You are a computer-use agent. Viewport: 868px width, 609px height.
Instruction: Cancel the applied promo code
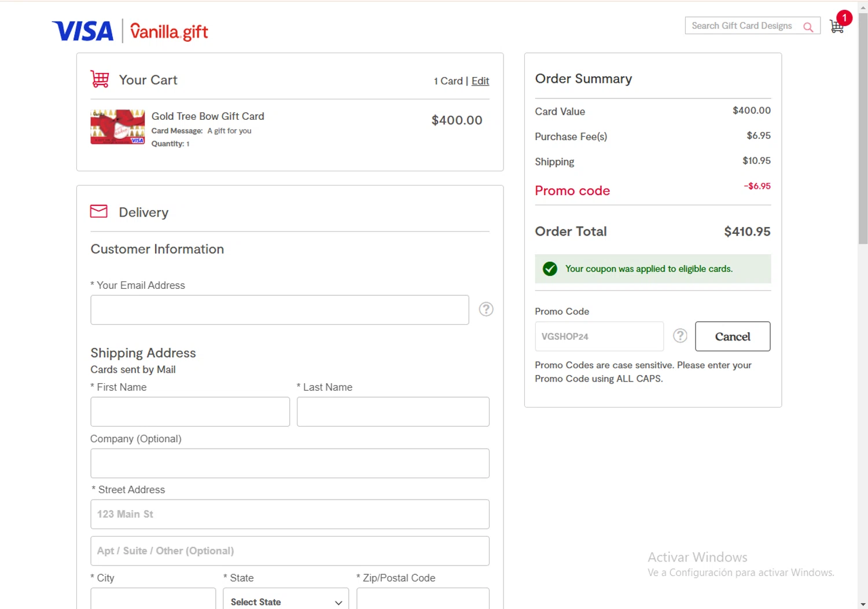coord(732,336)
